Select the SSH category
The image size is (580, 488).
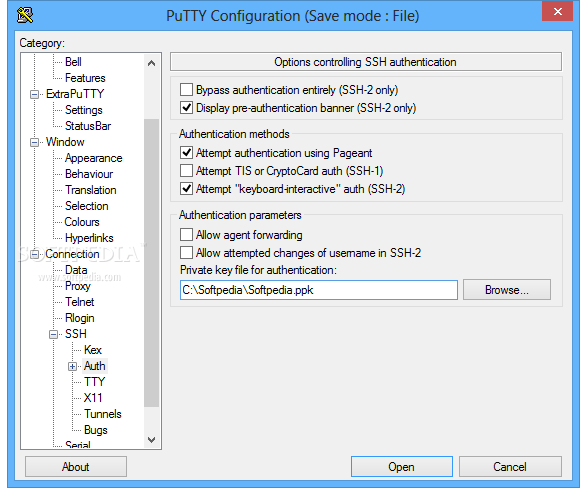coord(76,334)
